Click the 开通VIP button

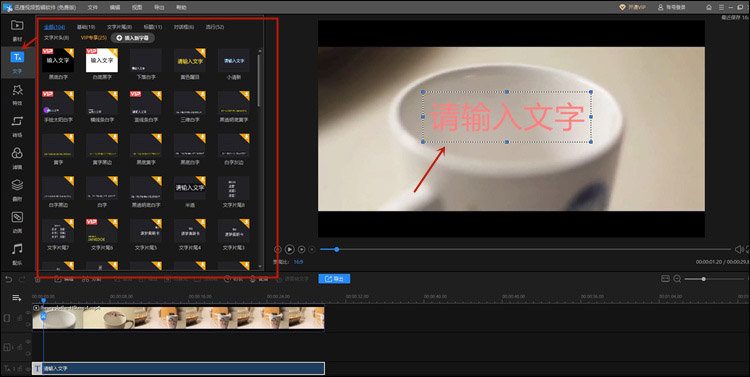click(632, 7)
